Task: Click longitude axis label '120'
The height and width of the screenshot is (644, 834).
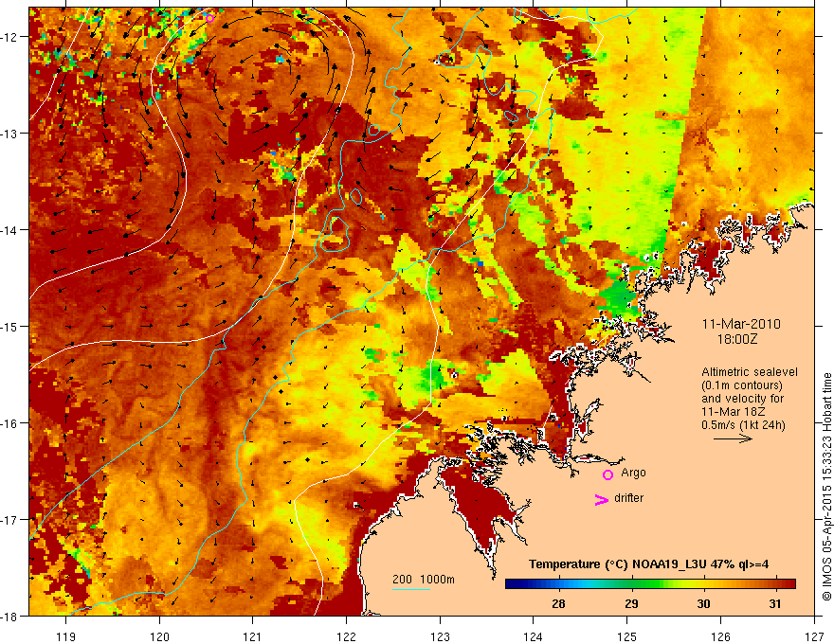Action: [159, 636]
